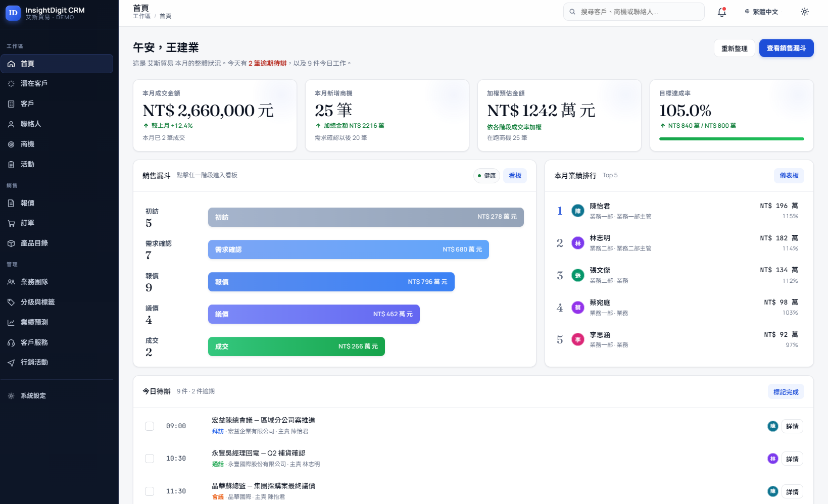Image resolution: width=828 pixels, height=504 pixels.
Task: Open 詳情 for the 11:30 task
Action: click(792, 492)
